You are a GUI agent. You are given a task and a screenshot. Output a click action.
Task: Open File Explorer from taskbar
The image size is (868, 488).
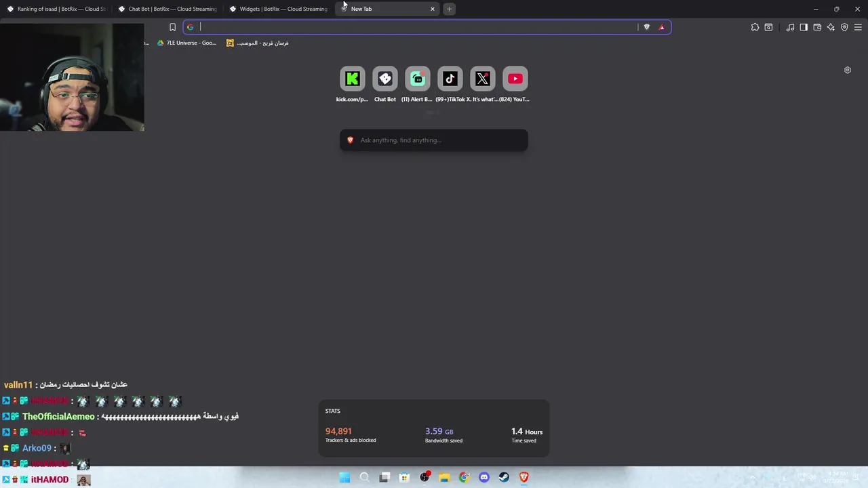[444, 477]
